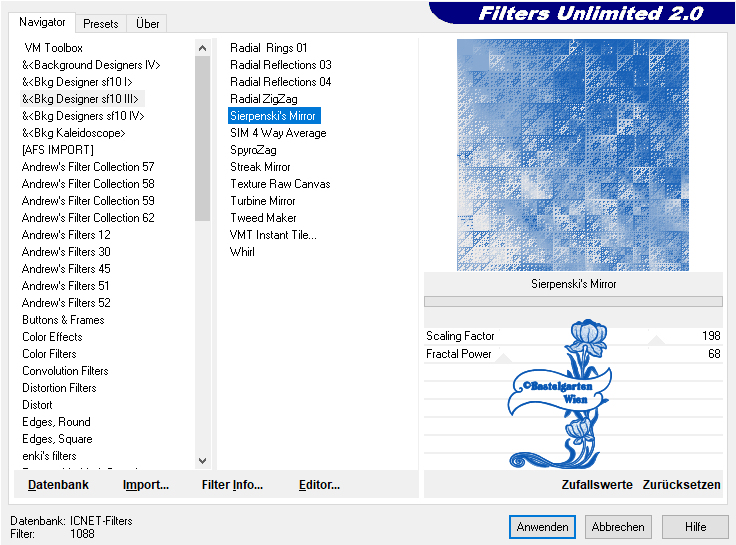Adjust the Fractal Power slider
Image resolution: width=736 pixels, height=545 pixels.
coord(504,358)
